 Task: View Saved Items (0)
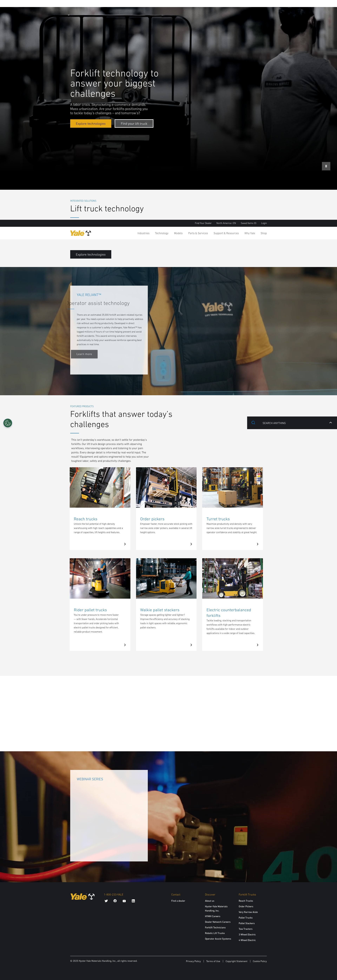coord(249,223)
